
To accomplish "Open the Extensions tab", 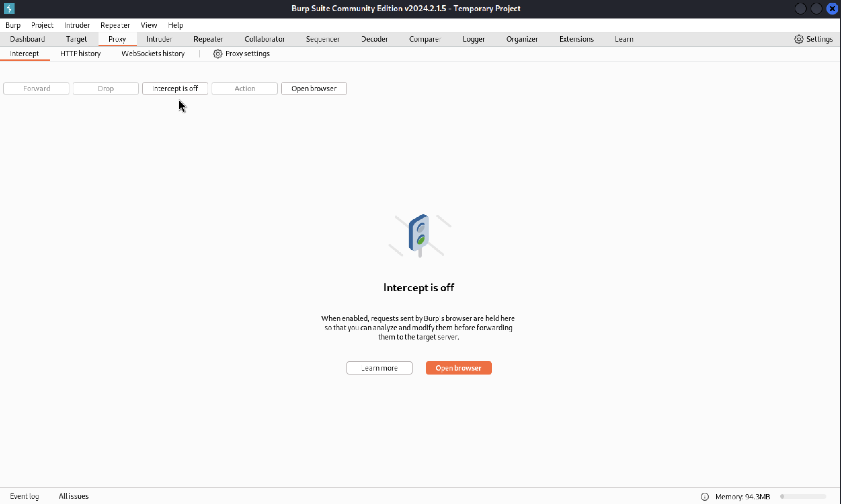I will (576, 39).
